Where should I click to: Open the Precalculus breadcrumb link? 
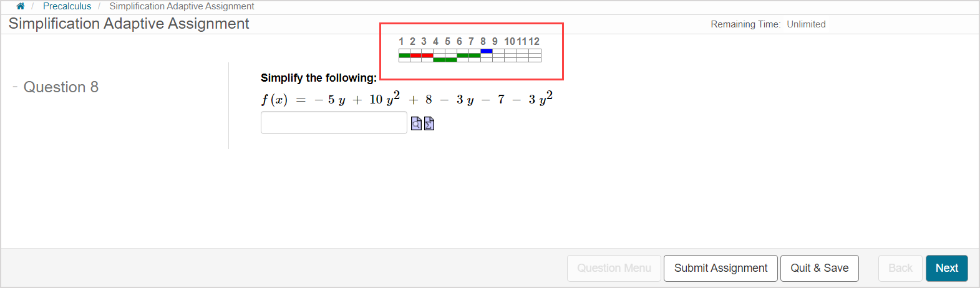click(67, 6)
